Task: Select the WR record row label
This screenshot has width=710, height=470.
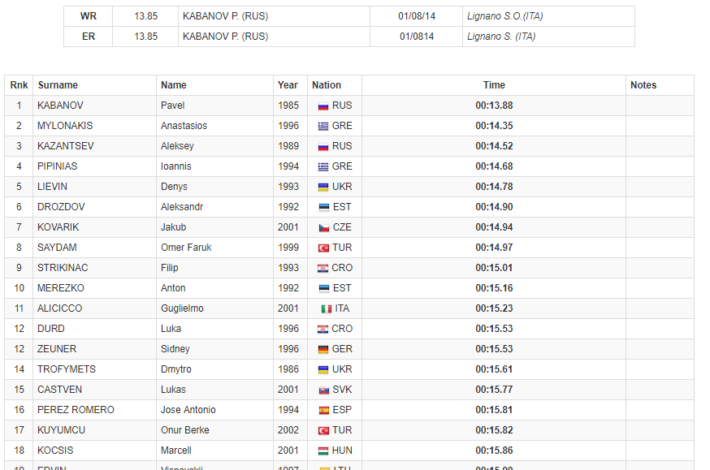Action: click(x=88, y=16)
